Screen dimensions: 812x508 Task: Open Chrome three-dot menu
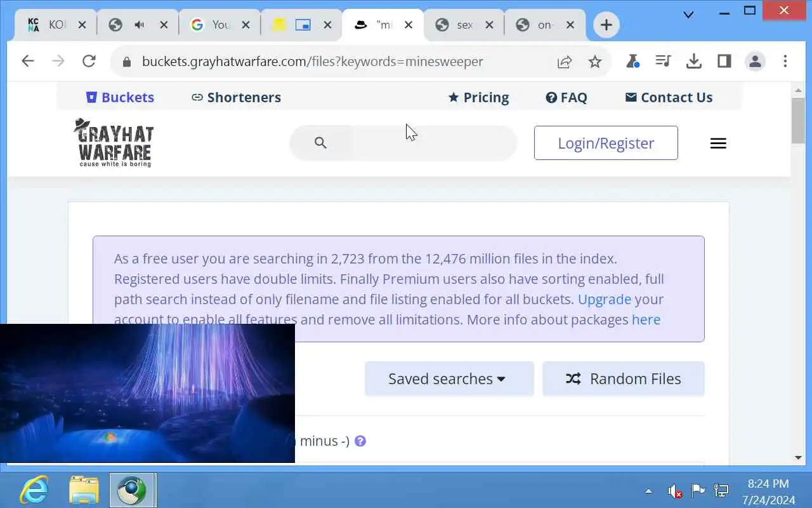coord(785,61)
